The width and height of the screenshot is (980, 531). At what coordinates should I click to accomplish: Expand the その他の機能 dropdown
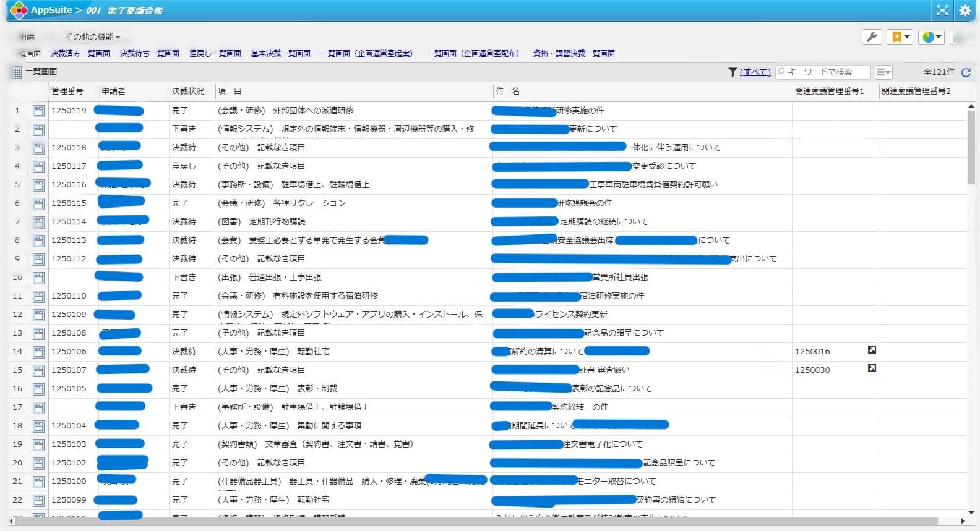pos(93,37)
